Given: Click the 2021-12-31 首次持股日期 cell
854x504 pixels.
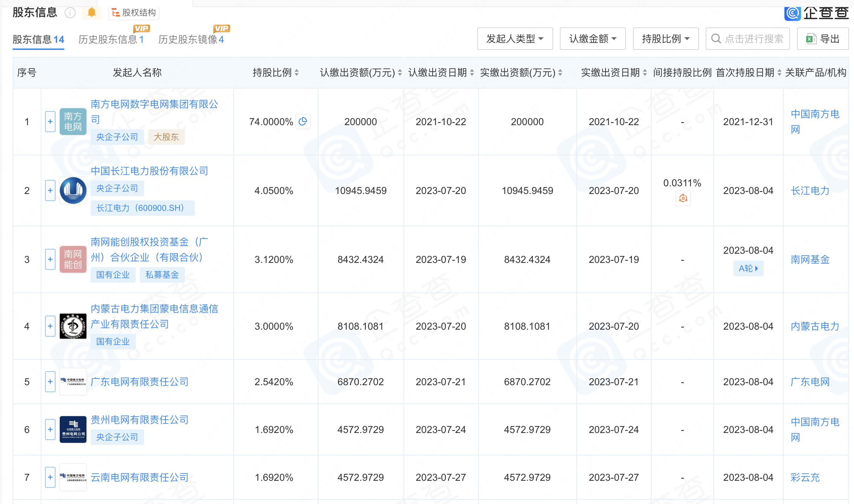Looking at the screenshot, I should click(748, 122).
